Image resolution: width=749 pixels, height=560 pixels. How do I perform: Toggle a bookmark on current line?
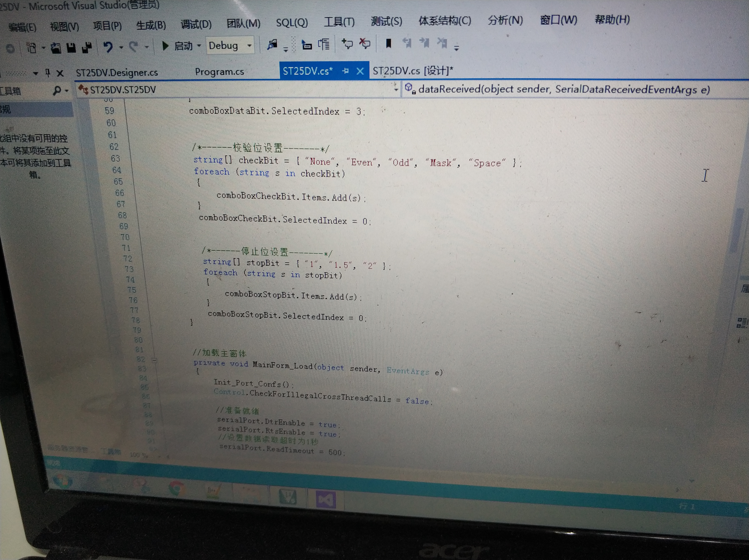pos(388,43)
